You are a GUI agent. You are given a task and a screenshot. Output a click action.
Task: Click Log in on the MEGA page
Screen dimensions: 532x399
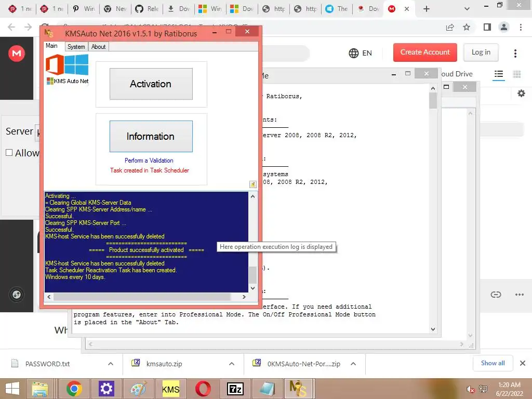481,52
